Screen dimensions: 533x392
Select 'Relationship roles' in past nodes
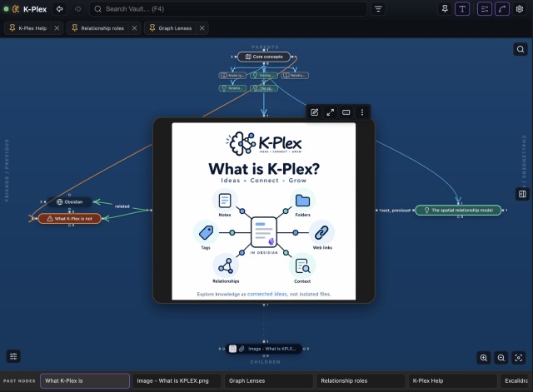point(361,381)
